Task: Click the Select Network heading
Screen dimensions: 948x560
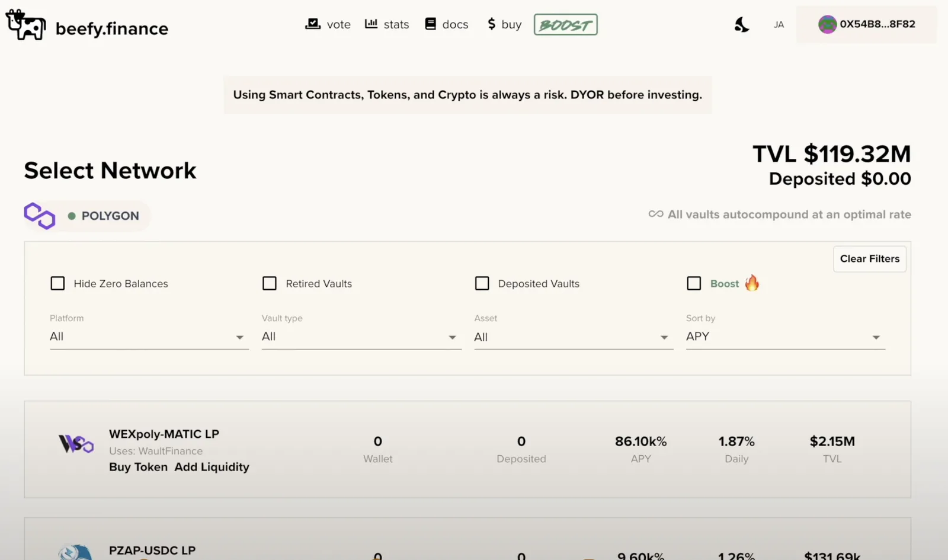Action: coord(110,171)
